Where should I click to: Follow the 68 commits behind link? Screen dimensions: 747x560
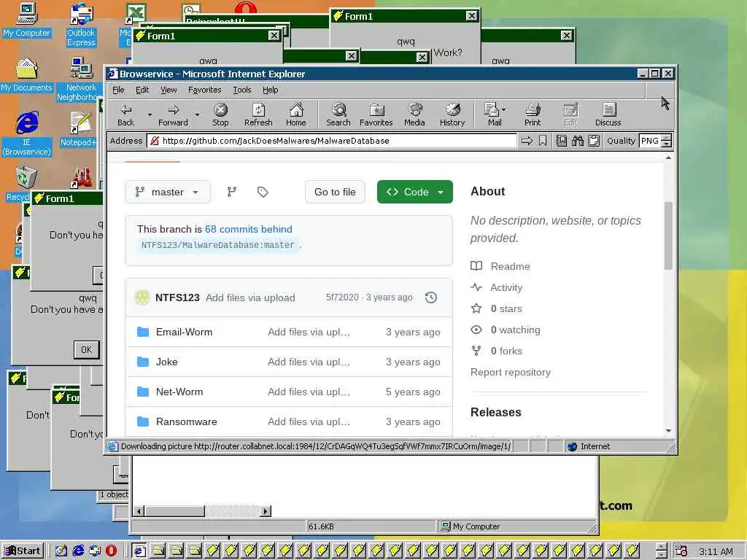pos(248,229)
